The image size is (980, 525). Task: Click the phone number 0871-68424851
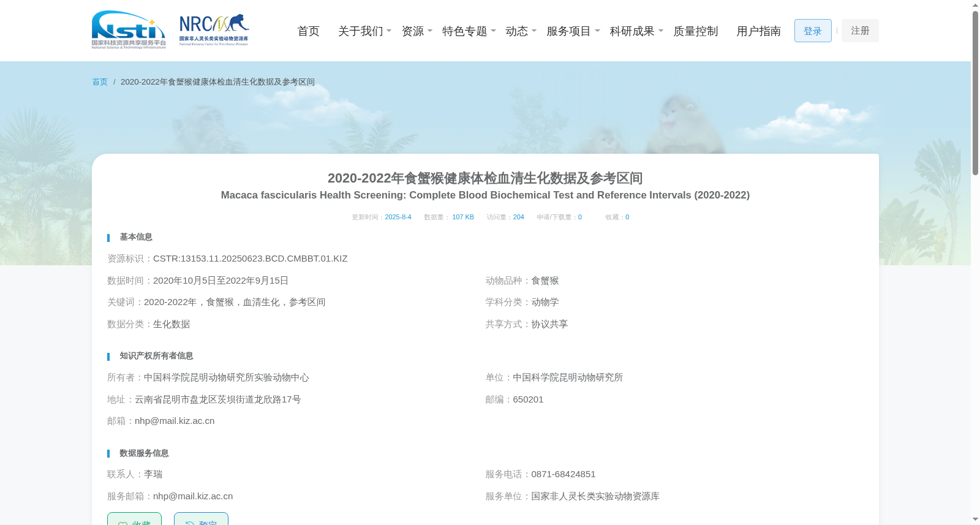pyautogui.click(x=563, y=474)
